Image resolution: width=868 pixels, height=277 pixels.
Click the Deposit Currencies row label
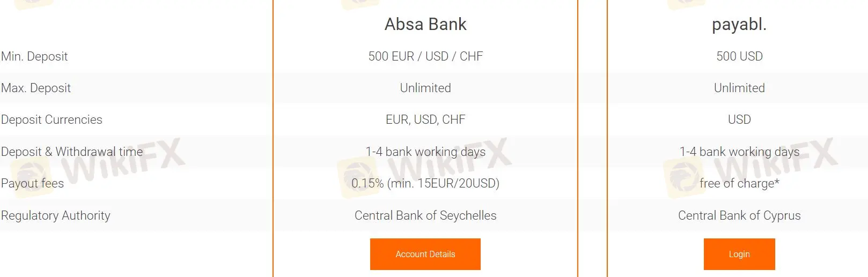(x=52, y=119)
